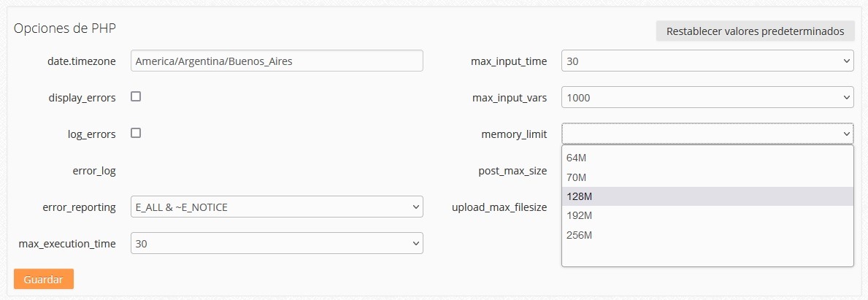
Task: Collapse the open memory_limit combo box
Action: click(x=707, y=134)
